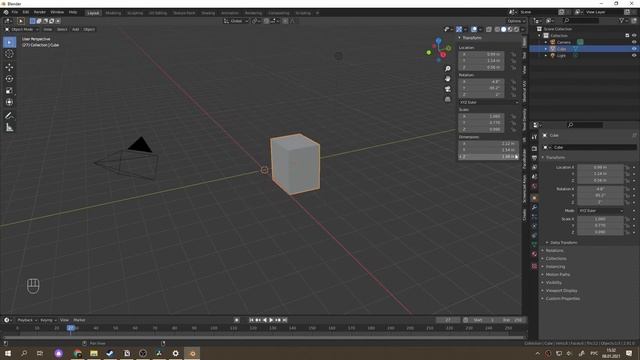Toggle X-ray display button

pyautogui.click(x=489, y=29)
